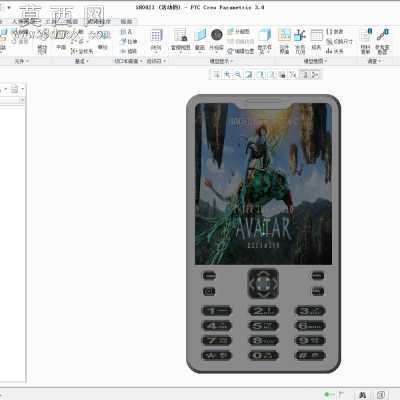Insert a 坐标系 coordinate system datum

point(82,51)
